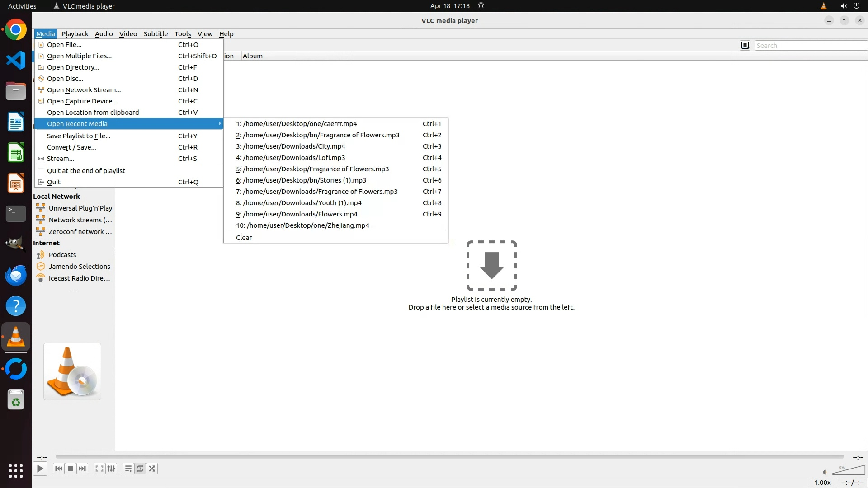
Task: Change the playlist view mode icon
Action: point(745,45)
